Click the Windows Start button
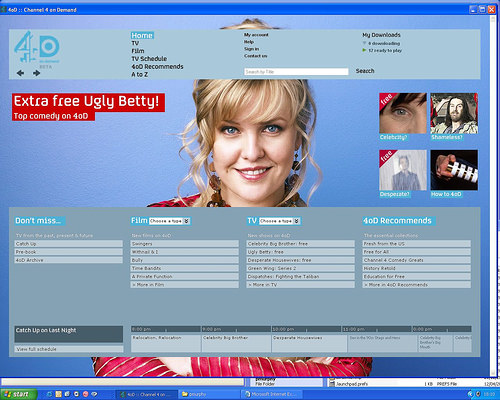This screenshot has height=400, width=500. [x=18, y=394]
